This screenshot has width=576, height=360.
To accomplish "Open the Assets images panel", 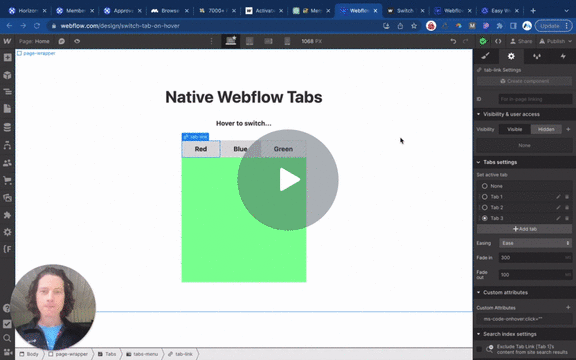I will (7, 198).
